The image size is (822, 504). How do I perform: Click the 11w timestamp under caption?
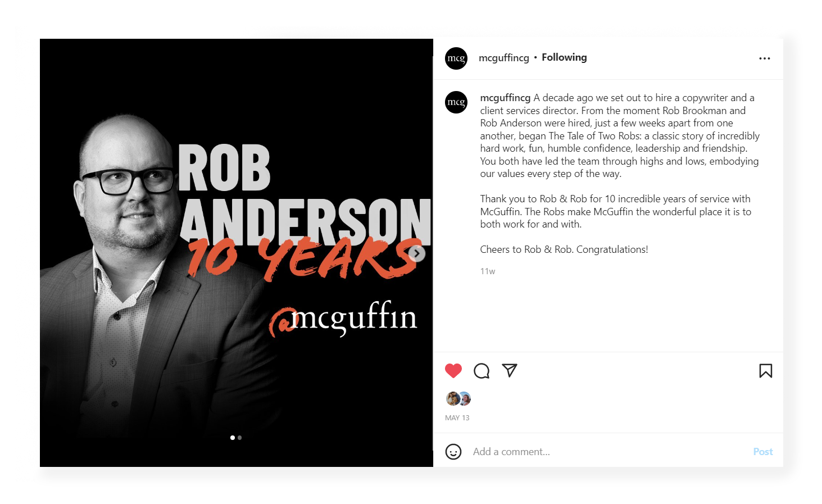pos(488,271)
